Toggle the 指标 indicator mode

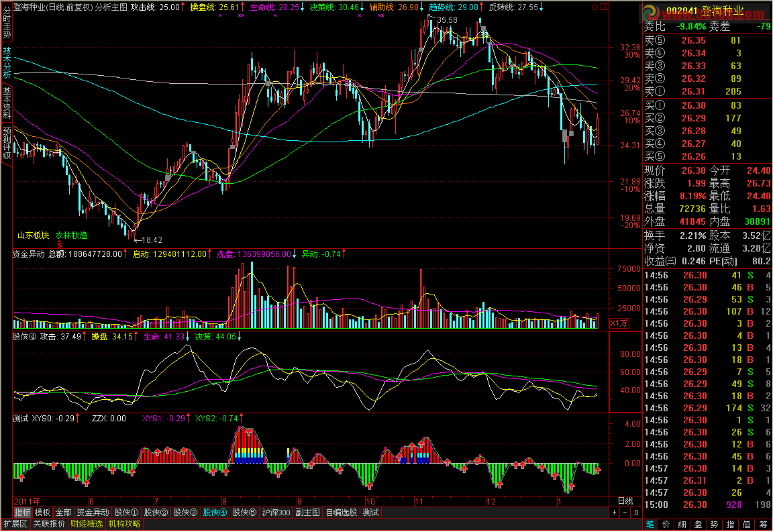click(22, 513)
